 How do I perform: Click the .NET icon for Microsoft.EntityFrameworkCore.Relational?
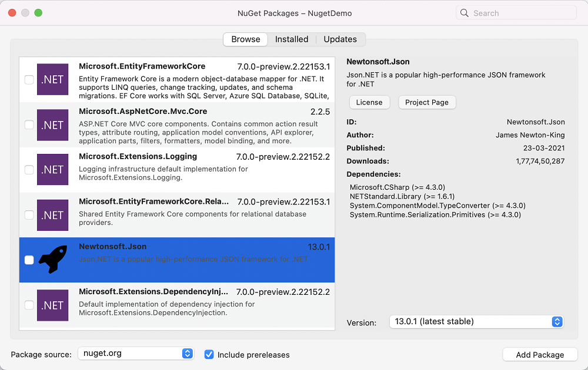pos(52,214)
